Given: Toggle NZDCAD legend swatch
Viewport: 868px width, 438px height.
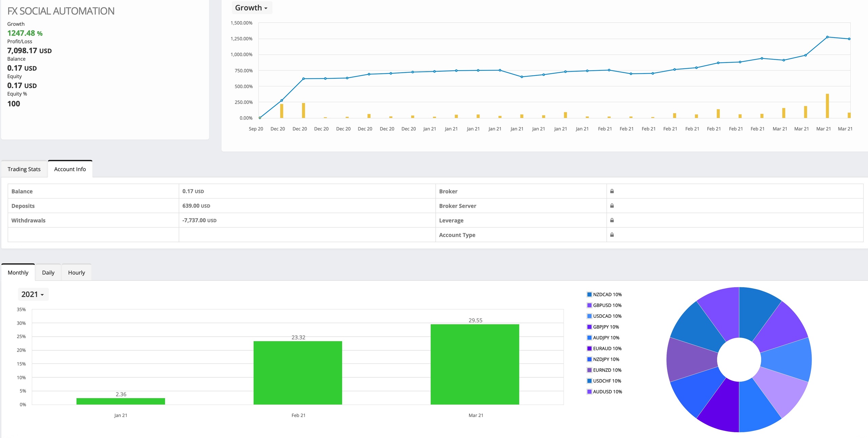Looking at the screenshot, I should click(x=589, y=294).
